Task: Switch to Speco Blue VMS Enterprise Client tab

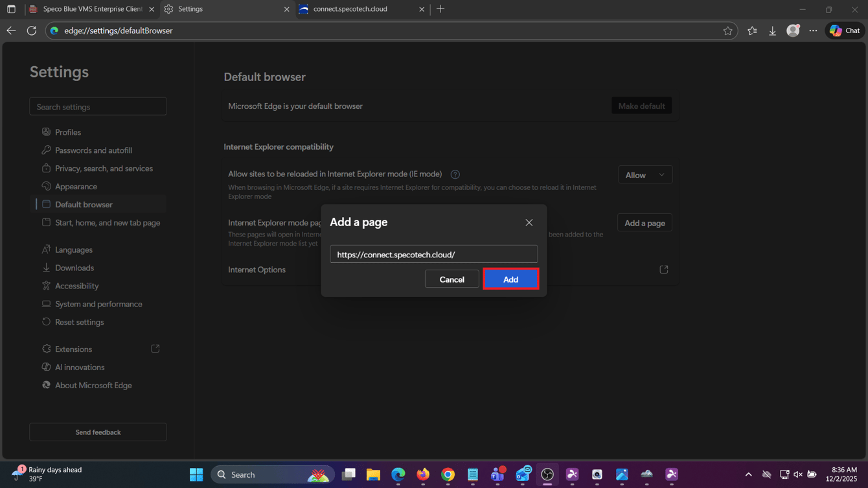Action: click(91, 9)
